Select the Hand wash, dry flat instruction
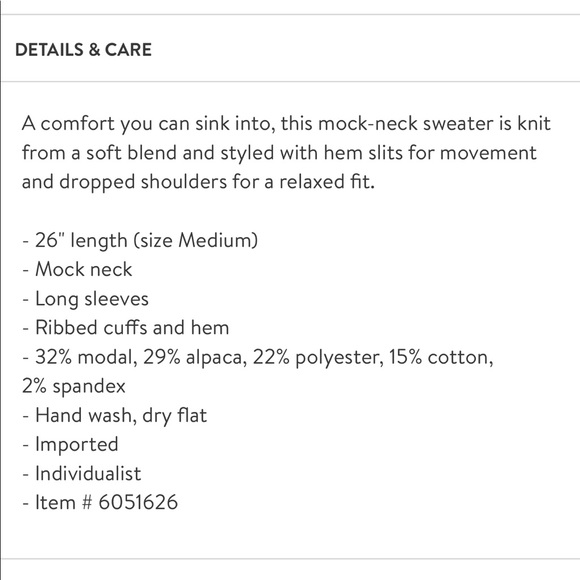The image size is (580, 580). (x=115, y=415)
